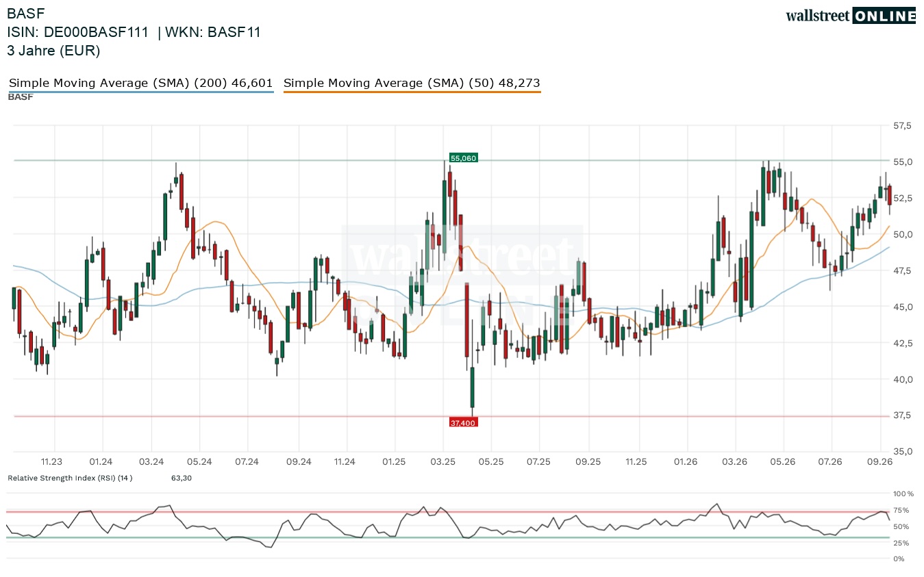This screenshot has width=924, height=577.
Task: Click the 50,0 price axis label
Action: click(x=902, y=235)
